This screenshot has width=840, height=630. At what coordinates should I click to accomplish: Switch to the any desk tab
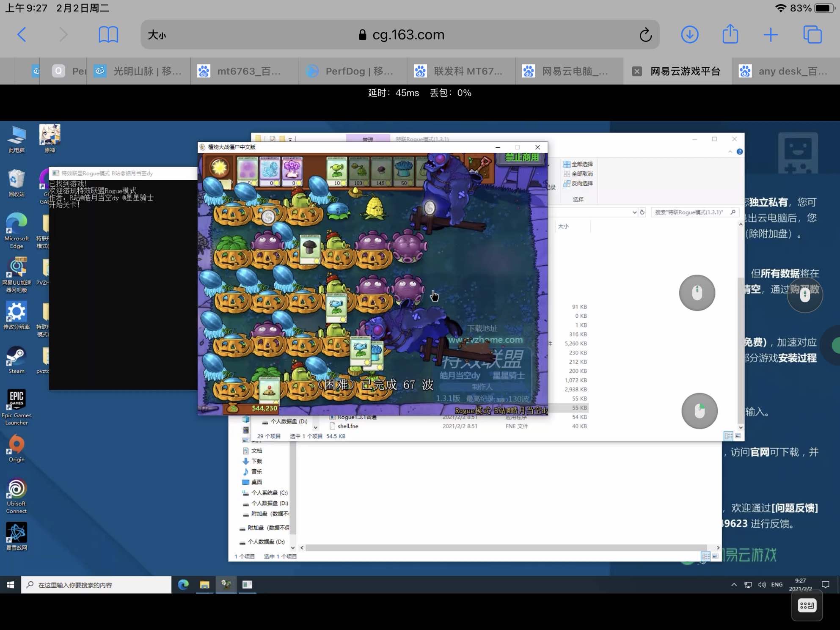click(x=786, y=71)
